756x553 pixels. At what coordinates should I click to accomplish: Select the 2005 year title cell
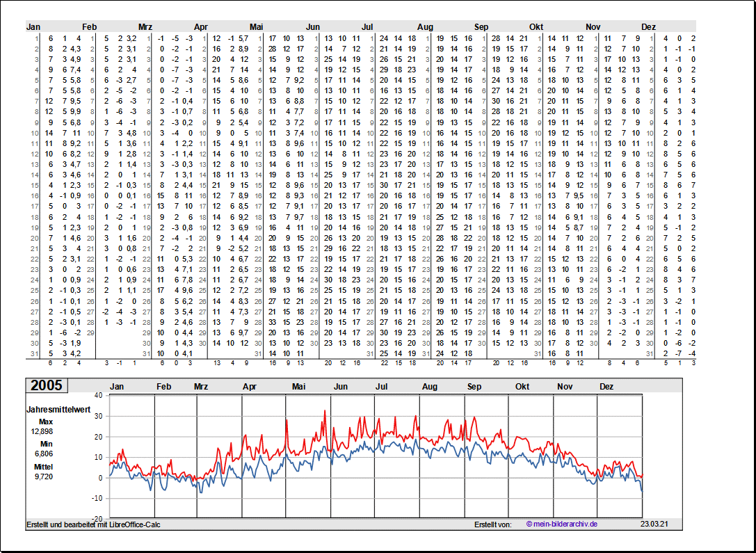click(x=46, y=386)
